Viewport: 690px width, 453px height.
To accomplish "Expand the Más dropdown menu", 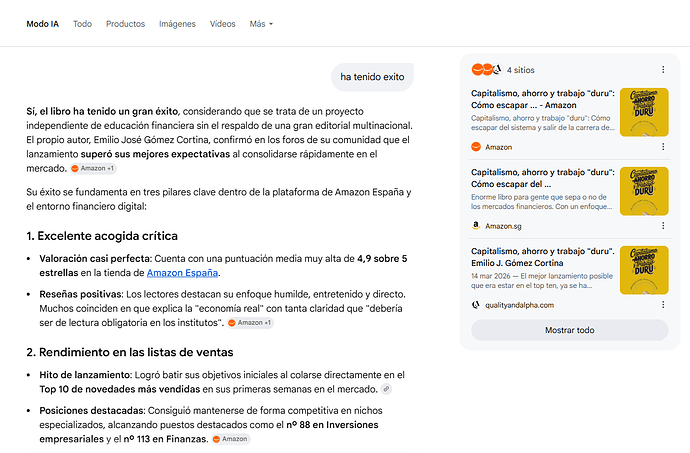I will (x=261, y=24).
